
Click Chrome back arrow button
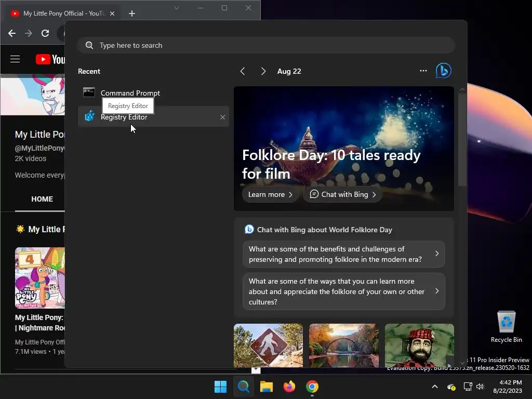point(12,33)
